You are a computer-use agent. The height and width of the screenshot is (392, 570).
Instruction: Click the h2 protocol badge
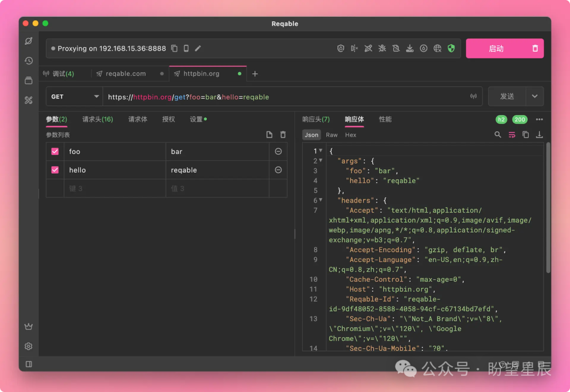tap(501, 120)
